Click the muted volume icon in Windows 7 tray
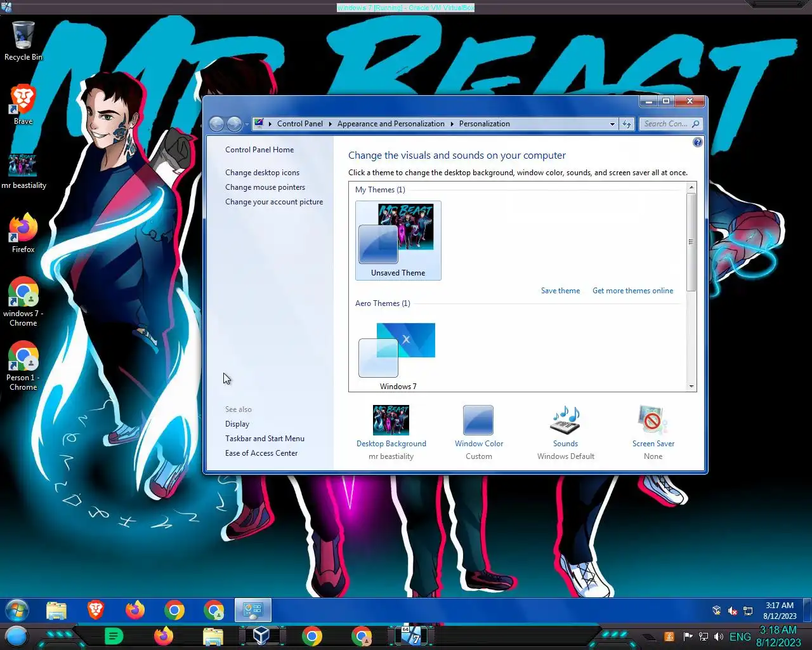 click(x=733, y=611)
